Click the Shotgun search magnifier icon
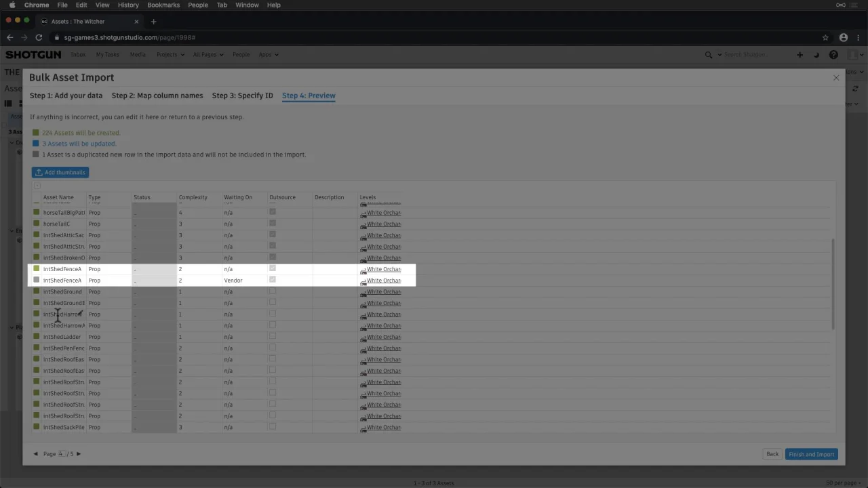The width and height of the screenshot is (868, 488). pyautogui.click(x=709, y=55)
